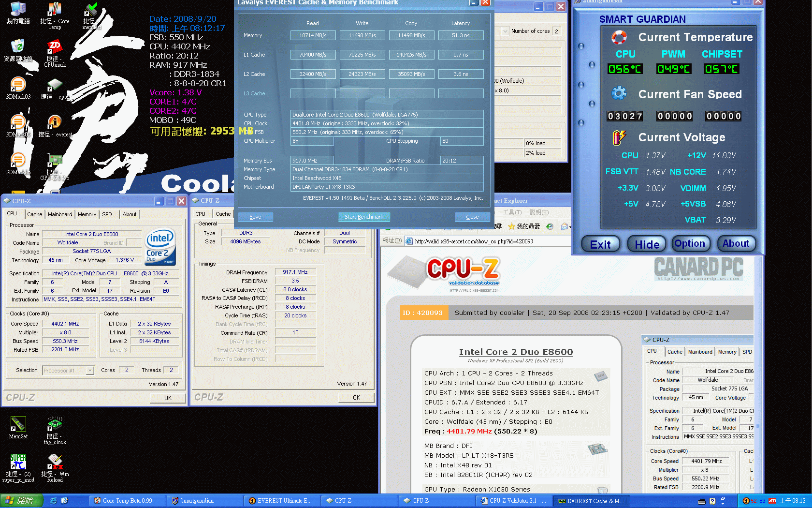Click the Exit button in Smart Guardian

click(600, 244)
